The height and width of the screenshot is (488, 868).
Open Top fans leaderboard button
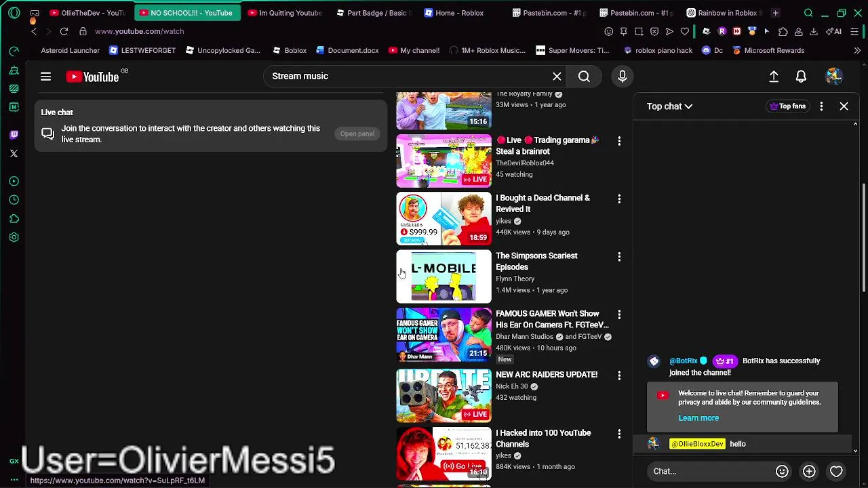tap(787, 106)
